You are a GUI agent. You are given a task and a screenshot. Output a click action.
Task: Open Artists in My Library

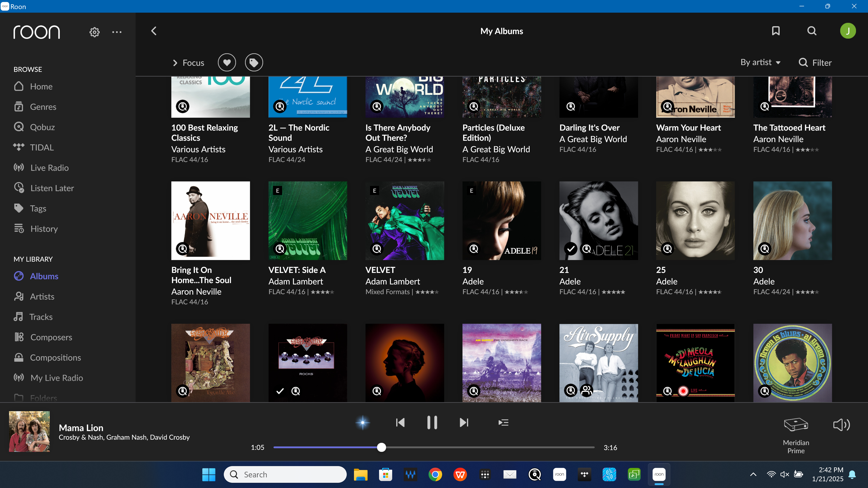coord(34,297)
